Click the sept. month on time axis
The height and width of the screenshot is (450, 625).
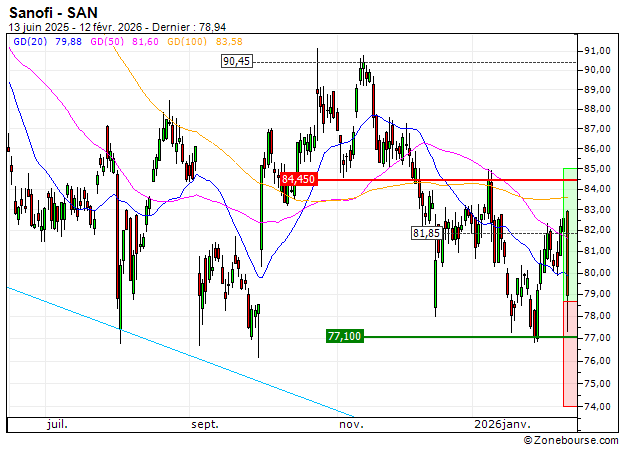pos(205,424)
